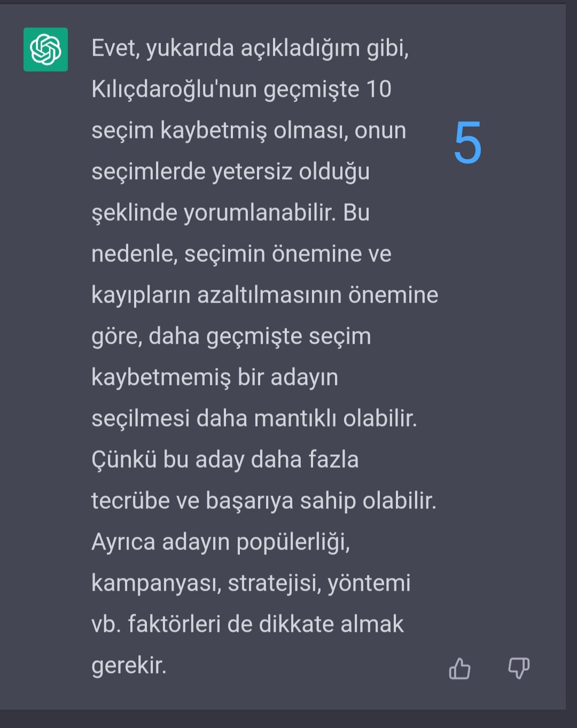Click the line "Ayrıca adayın popülerliği,"
This screenshot has width=577, height=728.
(221, 543)
